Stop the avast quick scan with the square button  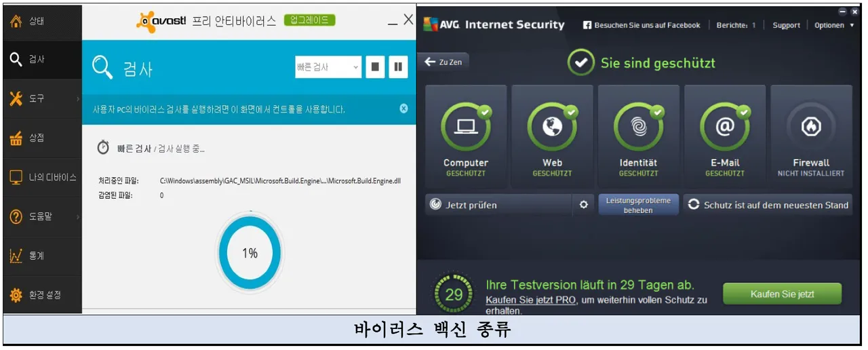(x=375, y=66)
